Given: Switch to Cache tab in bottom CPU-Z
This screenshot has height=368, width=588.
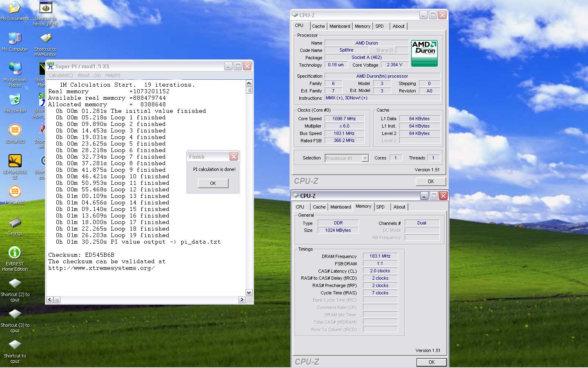Looking at the screenshot, I should coord(319,207).
